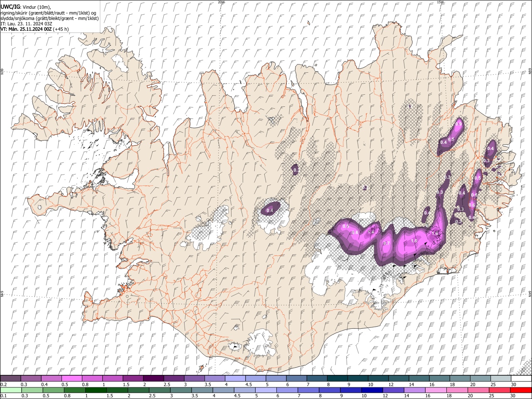Image resolution: width=532 pixels, height=399 pixels.
Task: Click the darkest teal swatch between 8 and 9 in the upper legend
Action: coord(337,379)
